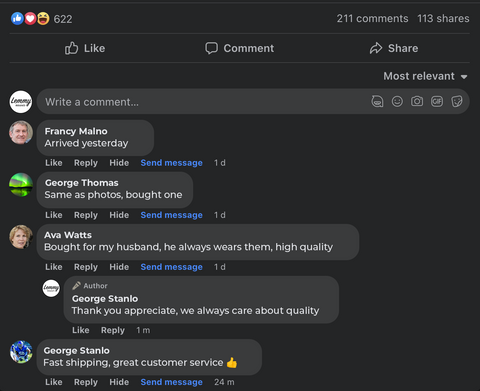Open Ava Watts' profile picture
This screenshot has height=391, width=480.
(21, 237)
